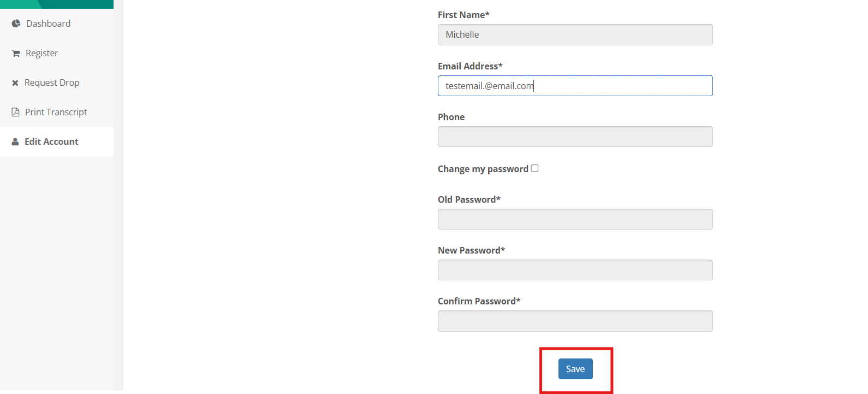Image resolution: width=868 pixels, height=394 pixels.
Task: Open Print Transcript from the sidebar
Action: (56, 112)
